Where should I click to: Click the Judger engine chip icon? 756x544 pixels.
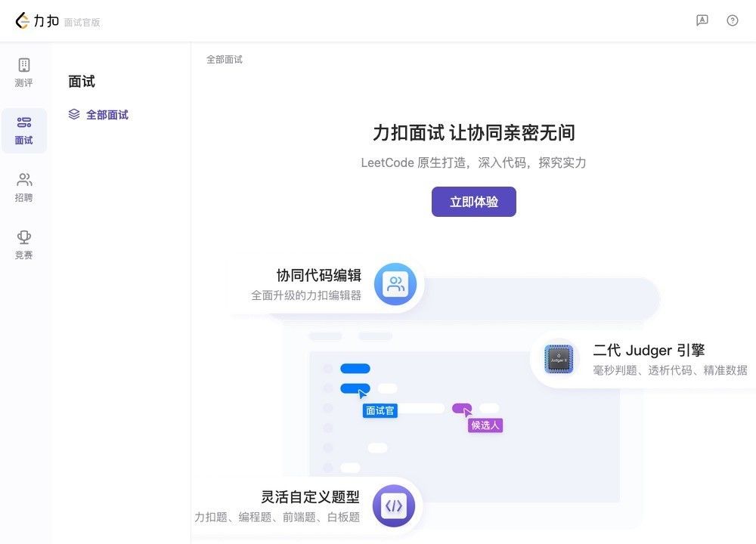coord(559,359)
